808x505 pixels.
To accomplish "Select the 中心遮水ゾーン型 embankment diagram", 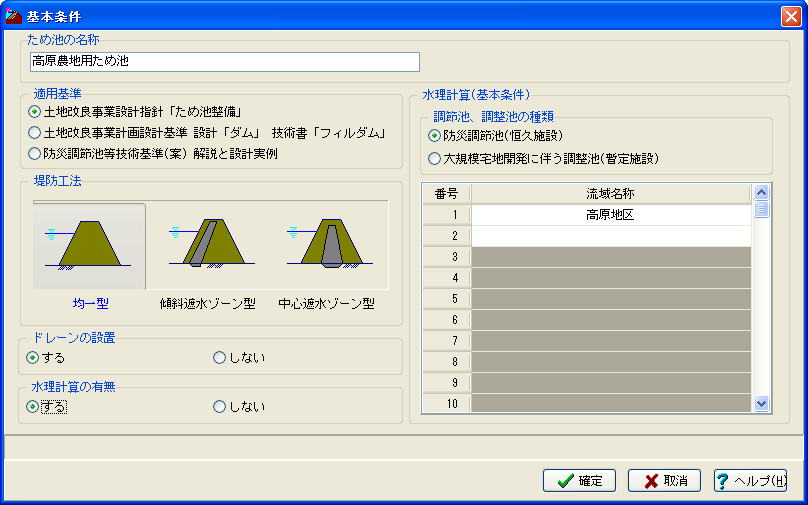I will pyautogui.click(x=330, y=244).
